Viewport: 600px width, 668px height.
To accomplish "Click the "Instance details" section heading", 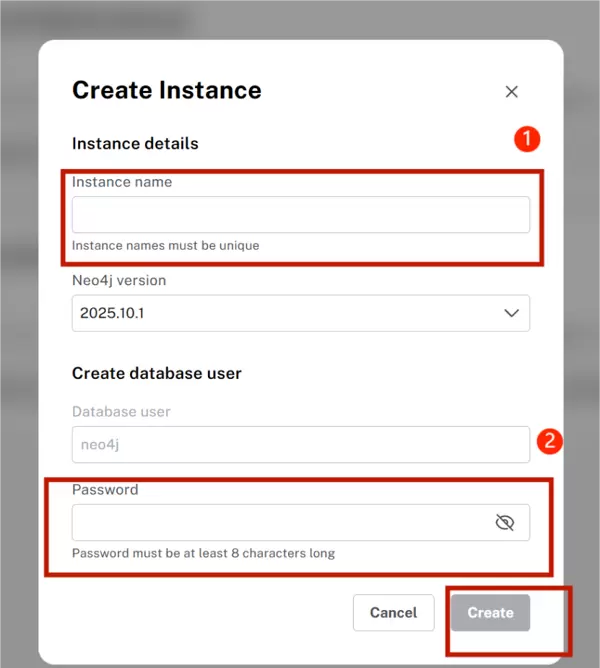I will pos(135,143).
